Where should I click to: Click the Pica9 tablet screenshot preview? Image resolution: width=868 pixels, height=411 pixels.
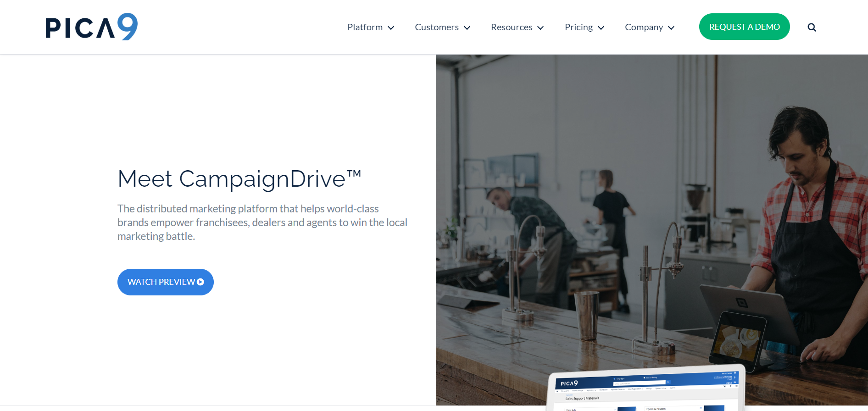point(647,388)
